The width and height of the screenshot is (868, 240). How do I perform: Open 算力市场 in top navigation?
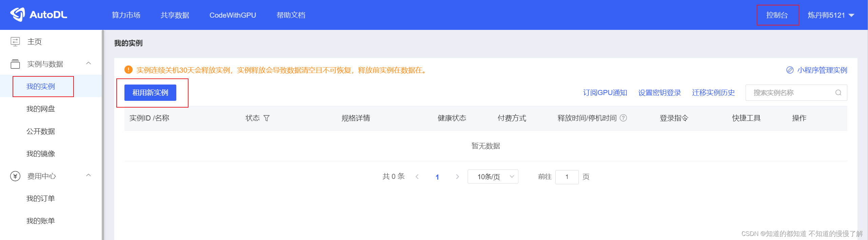tap(126, 15)
